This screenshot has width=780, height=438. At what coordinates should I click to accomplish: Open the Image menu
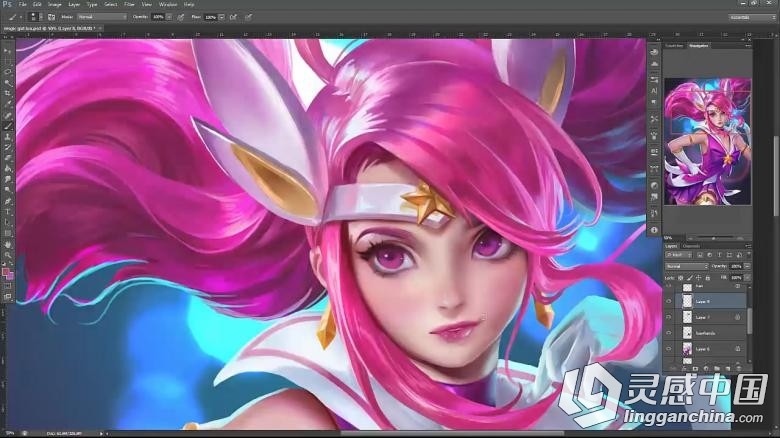pyautogui.click(x=55, y=4)
